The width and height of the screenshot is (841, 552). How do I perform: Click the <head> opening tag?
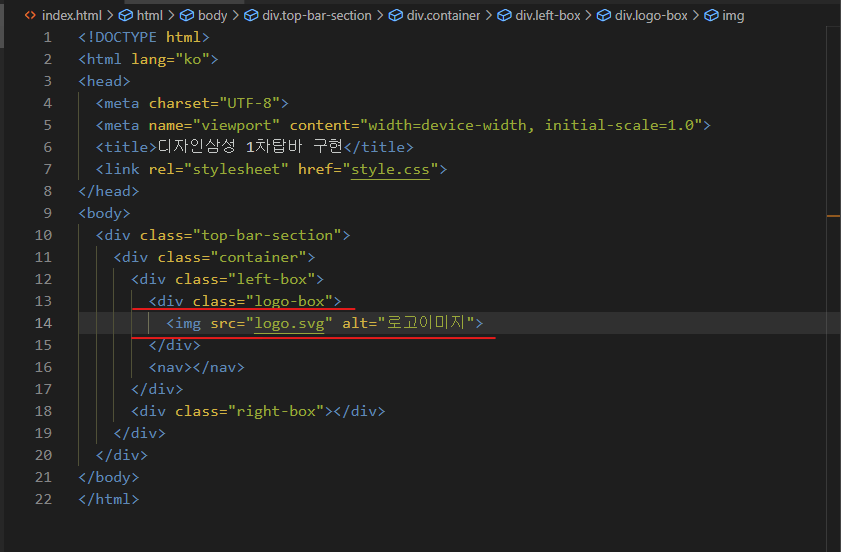click(104, 82)
